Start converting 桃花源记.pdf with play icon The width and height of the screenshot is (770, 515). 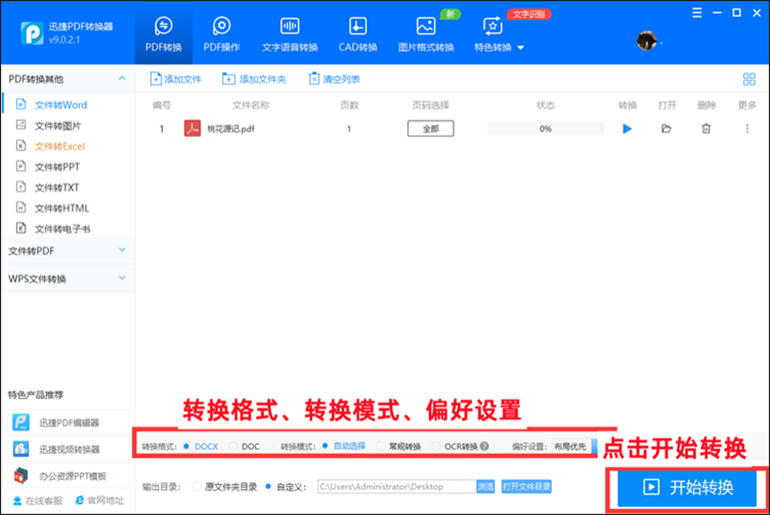pyautogui.click(x=627, y=129)
